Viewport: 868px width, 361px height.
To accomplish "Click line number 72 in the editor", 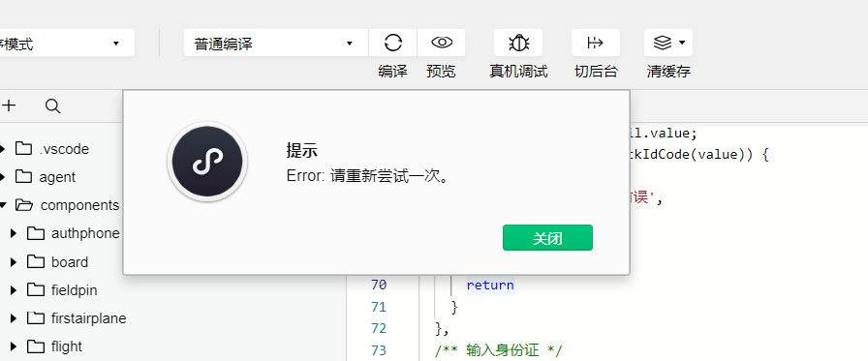I will [379, 328].
